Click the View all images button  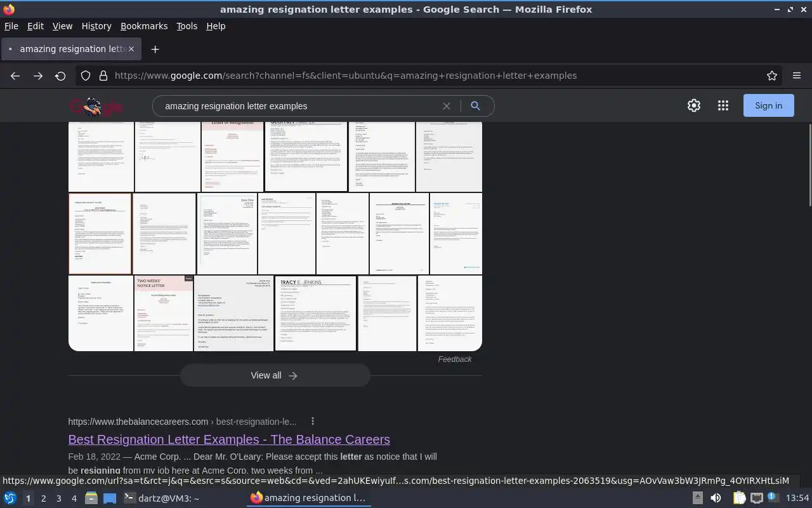pyautogui.click(x=275, y=375)
